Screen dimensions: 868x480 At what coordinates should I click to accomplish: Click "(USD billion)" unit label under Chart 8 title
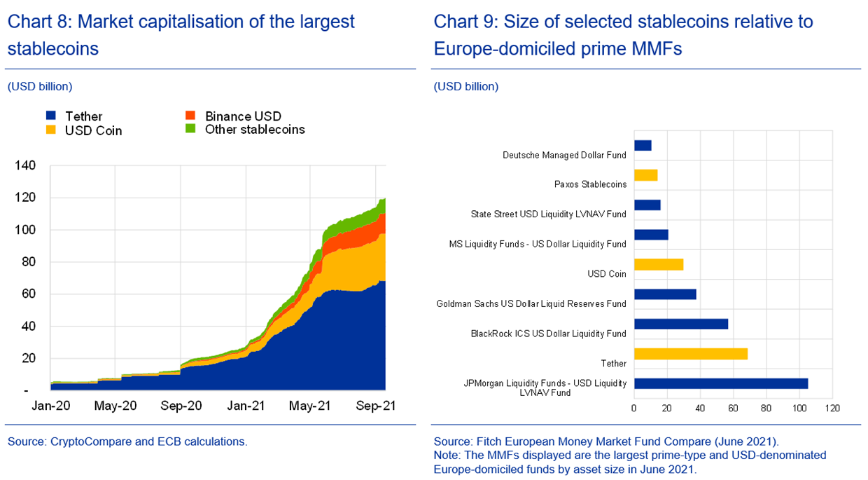[40, 87]
